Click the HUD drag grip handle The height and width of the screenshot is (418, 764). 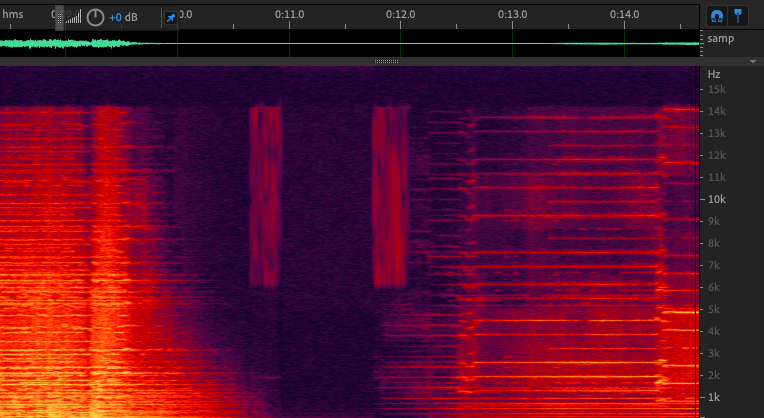click(x=58, y=17)
